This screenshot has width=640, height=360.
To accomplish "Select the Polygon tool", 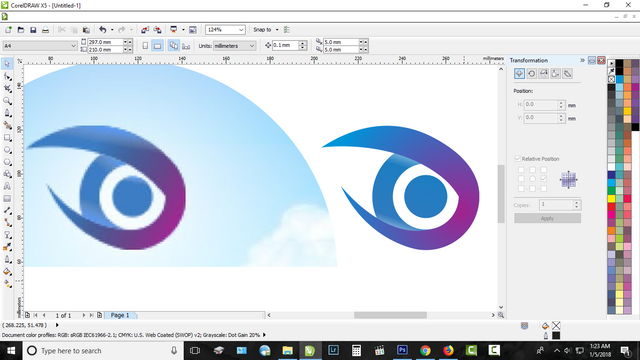I will [7, 162].
